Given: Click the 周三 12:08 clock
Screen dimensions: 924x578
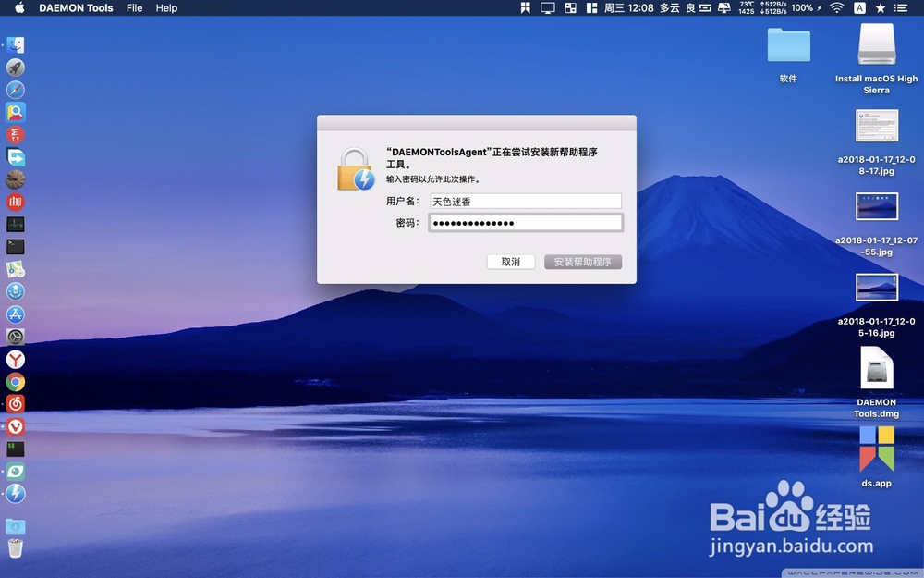Looking at the screenshot, I should tap(628, 7).
